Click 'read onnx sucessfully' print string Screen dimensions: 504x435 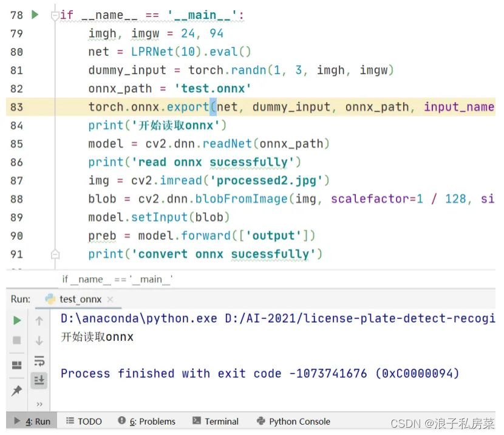(x=213, y=162)
